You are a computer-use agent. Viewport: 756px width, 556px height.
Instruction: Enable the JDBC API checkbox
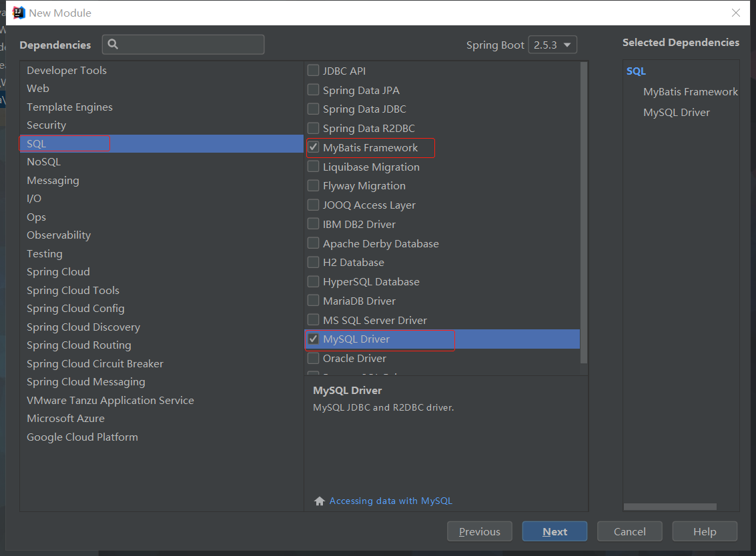click(314, 71)
